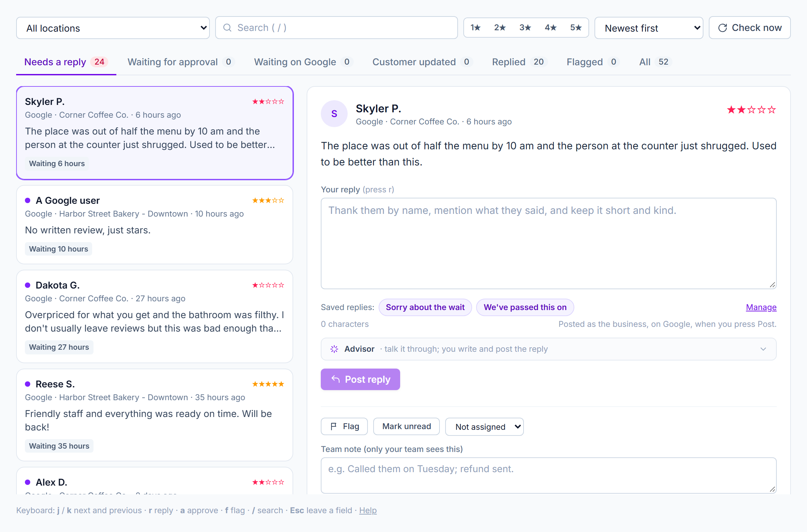Screen dimensions: 807x532
Task: Switch to Waiting on Google tab
Action: pos(303,62)
